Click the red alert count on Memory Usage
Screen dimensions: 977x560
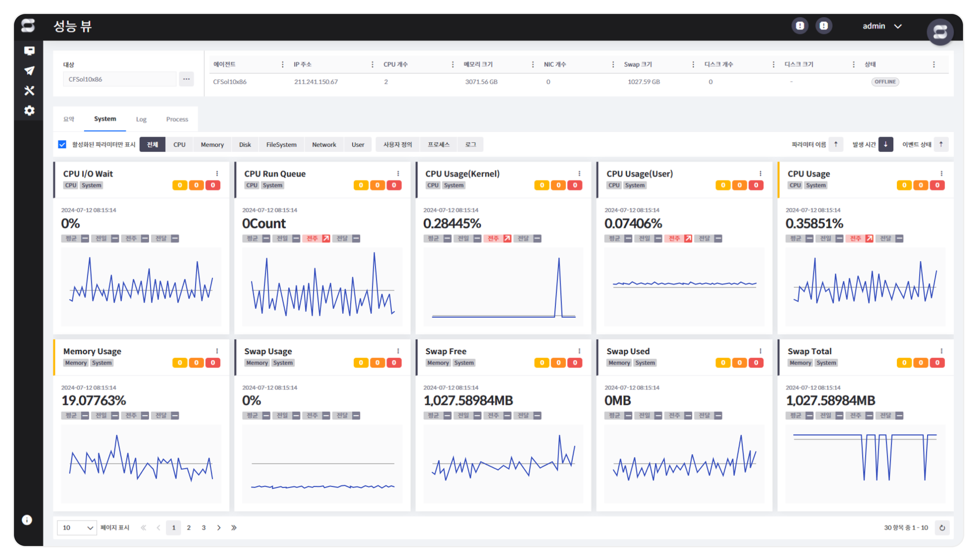[213, 363]
